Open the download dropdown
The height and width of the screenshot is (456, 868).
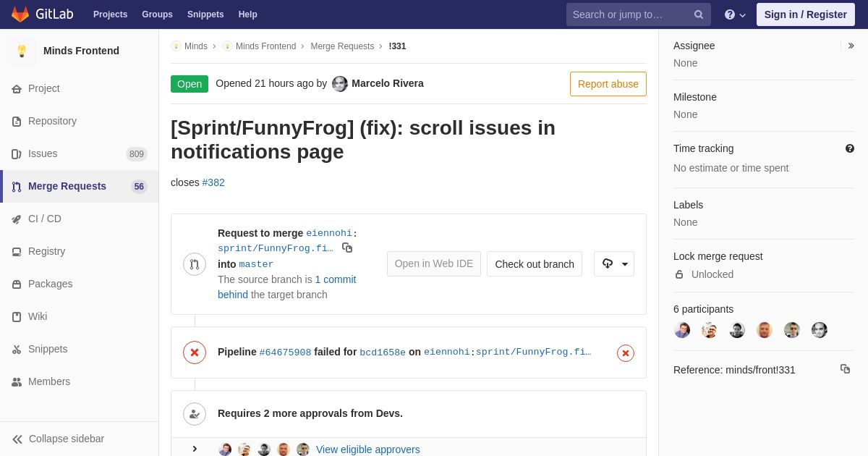tap(614, 264)
